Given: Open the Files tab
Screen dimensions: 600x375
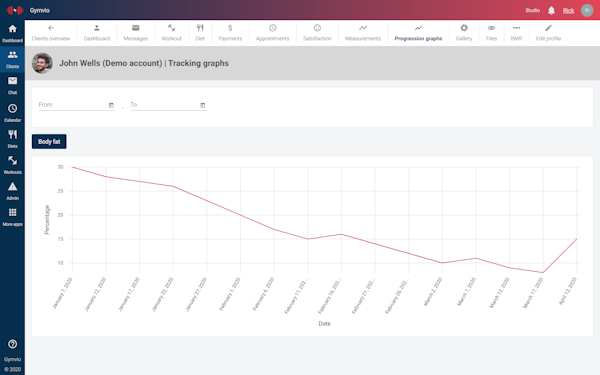Looking at the screenshot, I should pos(491,33).
